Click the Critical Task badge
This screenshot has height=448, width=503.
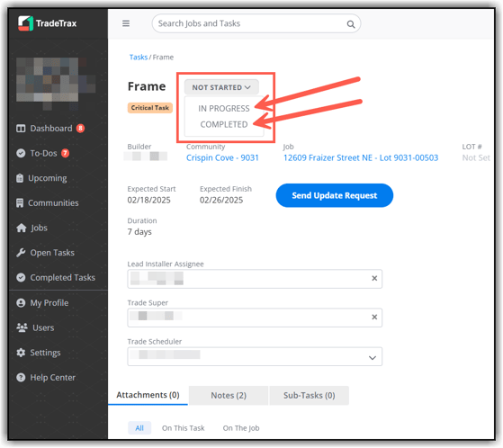[x=149, y=108]
